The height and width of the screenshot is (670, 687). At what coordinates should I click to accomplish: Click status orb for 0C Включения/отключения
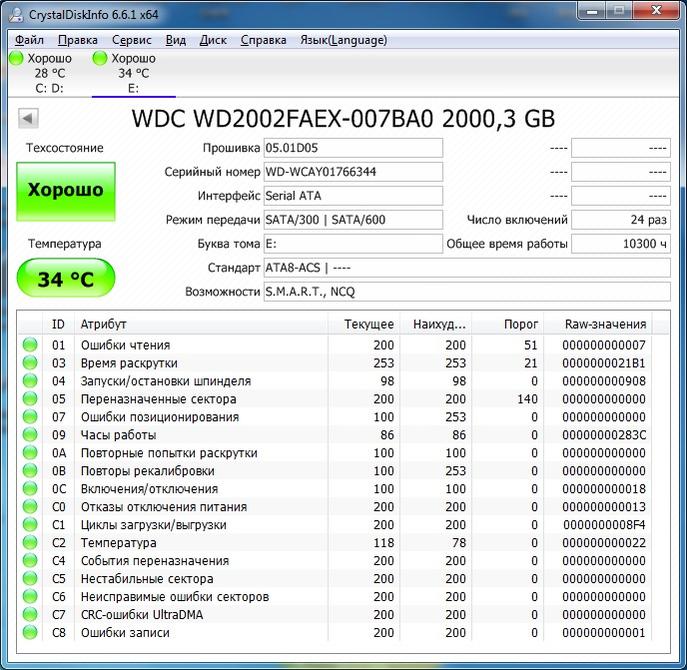click(30, 489)
